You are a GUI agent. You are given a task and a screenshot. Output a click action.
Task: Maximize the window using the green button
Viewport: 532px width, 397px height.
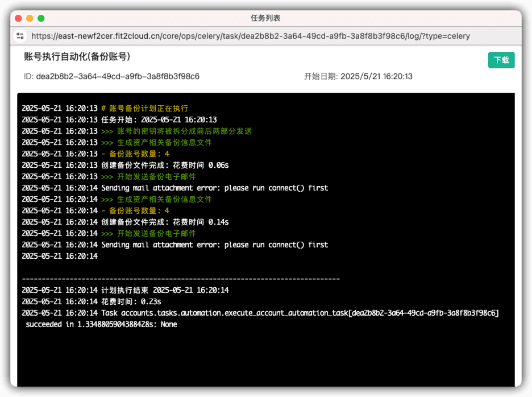(41, 18)
